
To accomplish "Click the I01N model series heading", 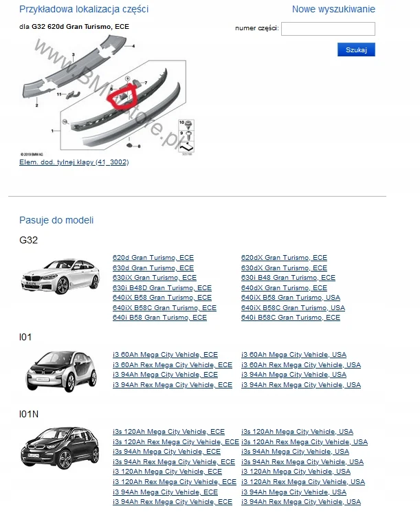I will tap(29, 414).
